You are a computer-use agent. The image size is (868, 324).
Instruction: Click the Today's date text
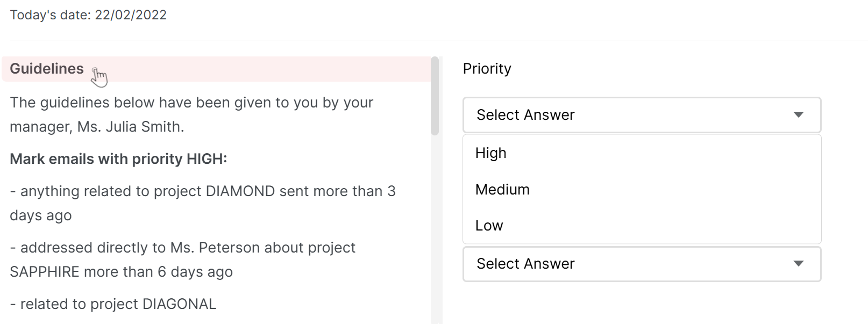(88, 15)
